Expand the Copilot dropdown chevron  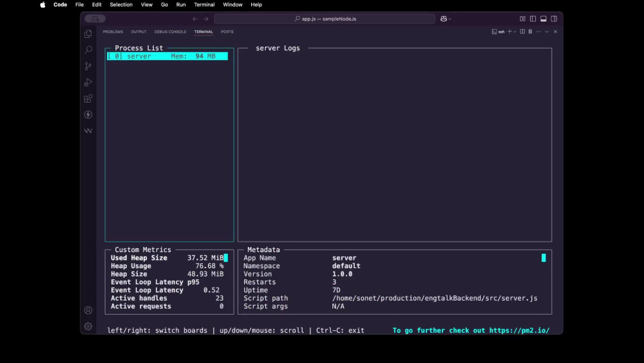click(x=450, y=19)
